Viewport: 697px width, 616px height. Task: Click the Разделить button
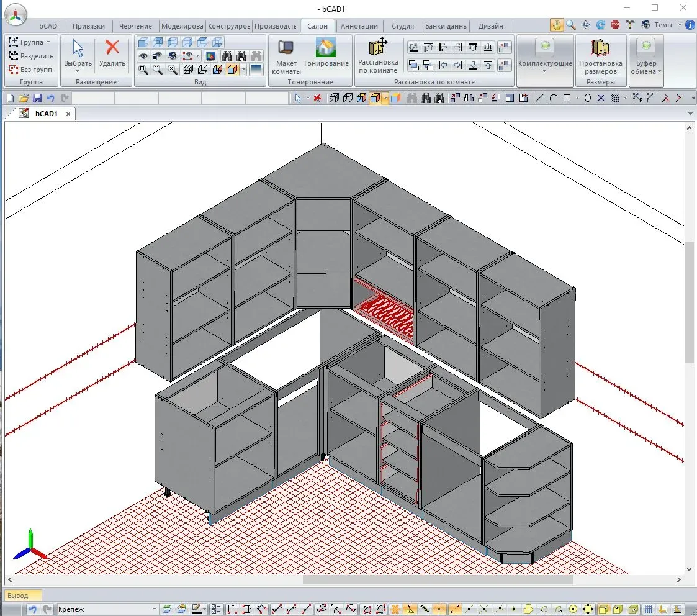(31, 56)
